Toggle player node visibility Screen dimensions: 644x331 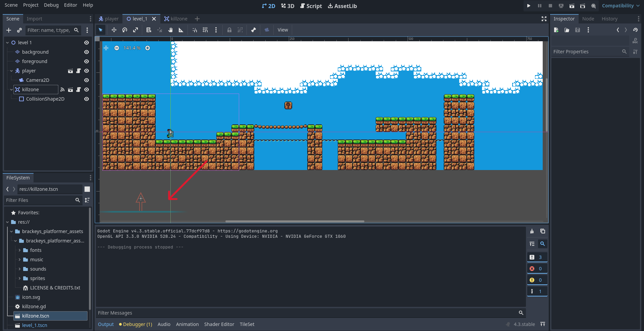point(87,71)
